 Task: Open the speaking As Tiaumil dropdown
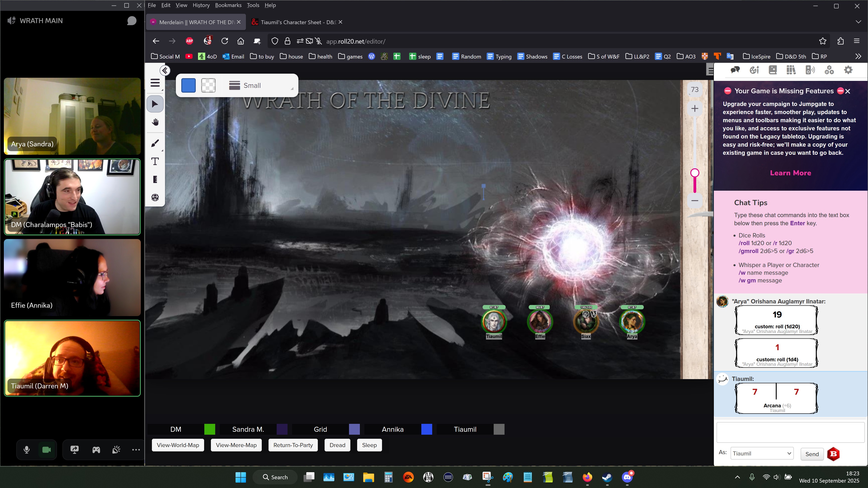tap(762, 454)
